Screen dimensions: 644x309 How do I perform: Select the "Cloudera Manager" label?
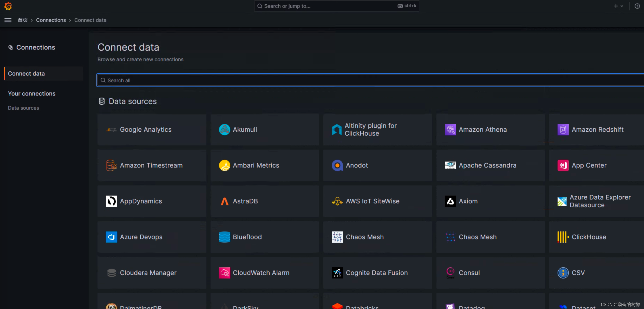click(148, 273)
